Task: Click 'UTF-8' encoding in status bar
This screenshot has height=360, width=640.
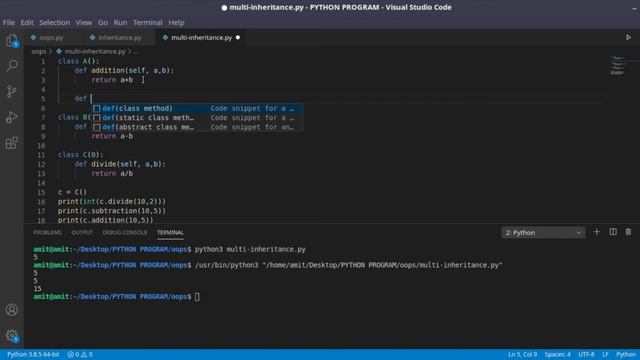Action: 586,354
